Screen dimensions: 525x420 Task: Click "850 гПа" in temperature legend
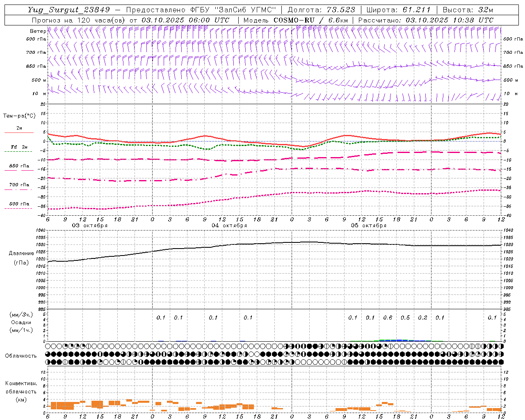pos(19,166)
